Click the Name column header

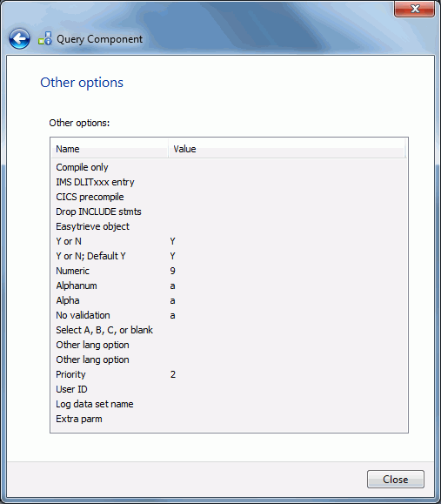[110, 149]
